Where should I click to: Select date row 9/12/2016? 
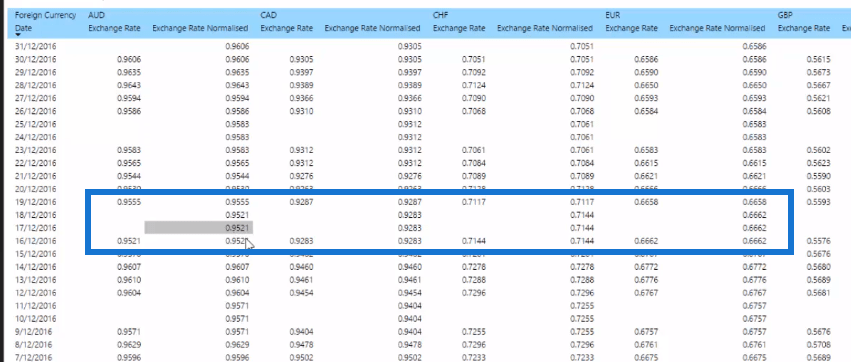click(35, 332)
